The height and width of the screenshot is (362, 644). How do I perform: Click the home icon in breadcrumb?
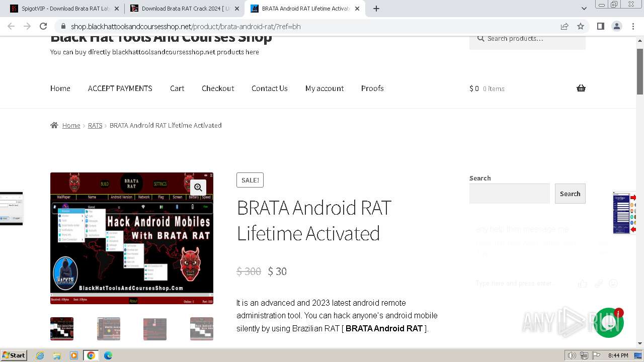[x=54, y=125]
